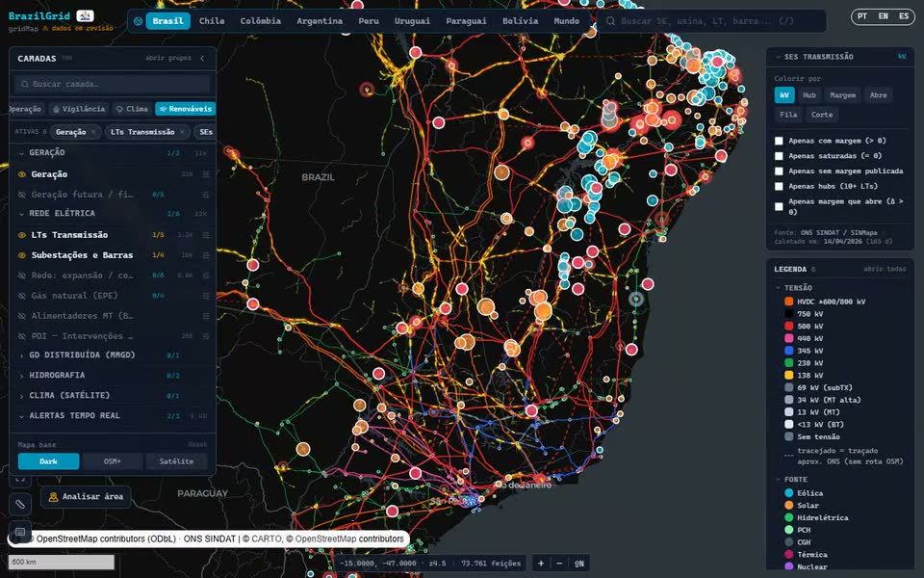Image resolution: width=924 pixels, height=578 pixels.
Task: Click the magnifier icon in the top search bar
Action: click(610, 21)
